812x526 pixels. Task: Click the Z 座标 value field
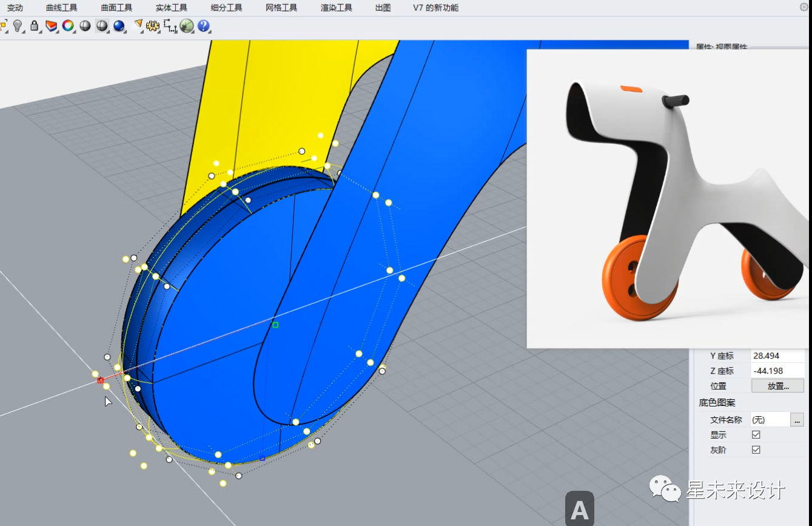pyautogui.click(x=777, y=371)
